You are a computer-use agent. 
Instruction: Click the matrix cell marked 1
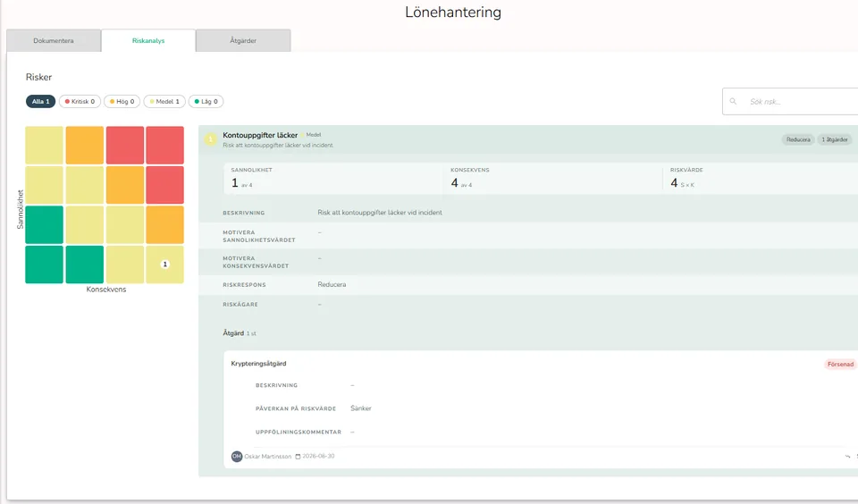coord(164,265)
